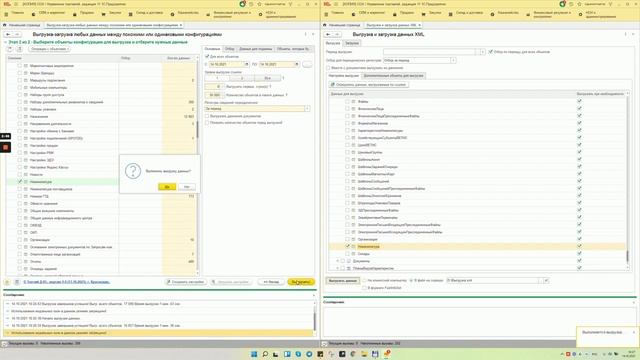
Task: Open CRM и маркетинг section in left window
Action: coord(48,13)
